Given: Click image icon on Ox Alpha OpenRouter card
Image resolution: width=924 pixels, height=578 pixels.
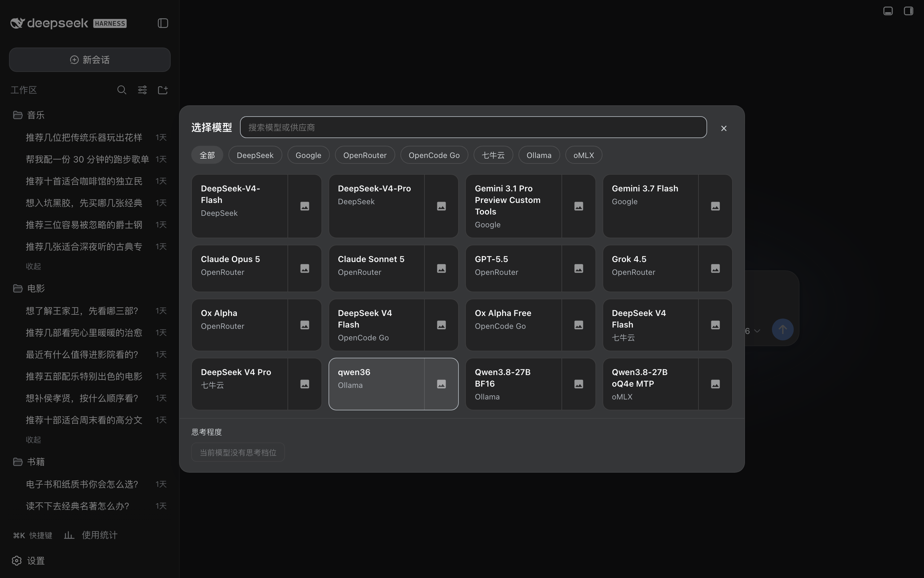Looking at the screenshot, I should (x=305, y=325).
